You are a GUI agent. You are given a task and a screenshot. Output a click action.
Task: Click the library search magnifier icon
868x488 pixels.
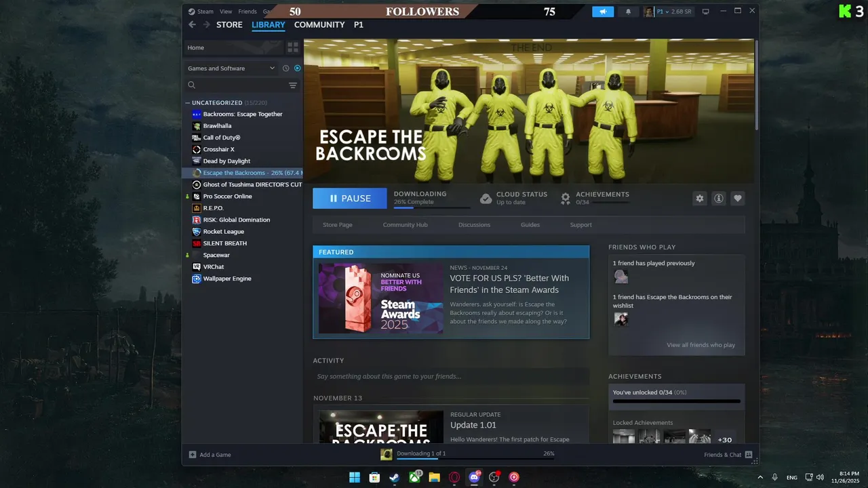point(192,85)
